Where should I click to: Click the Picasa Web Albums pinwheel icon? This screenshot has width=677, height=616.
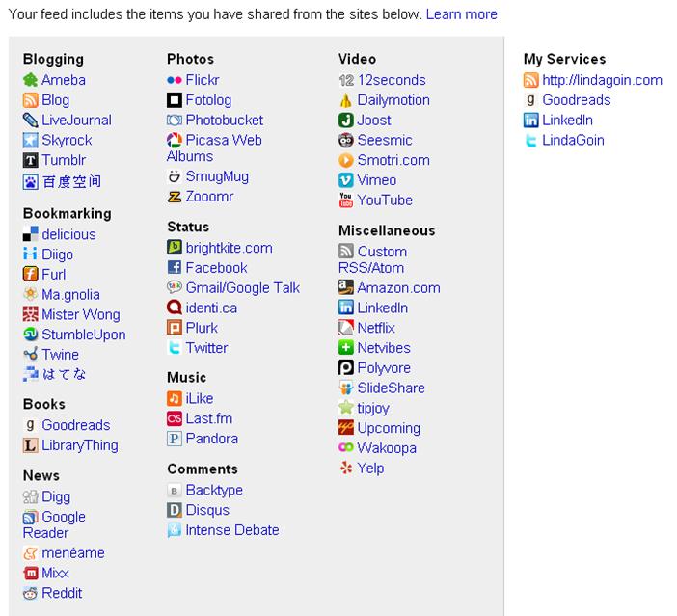[174, 140]
